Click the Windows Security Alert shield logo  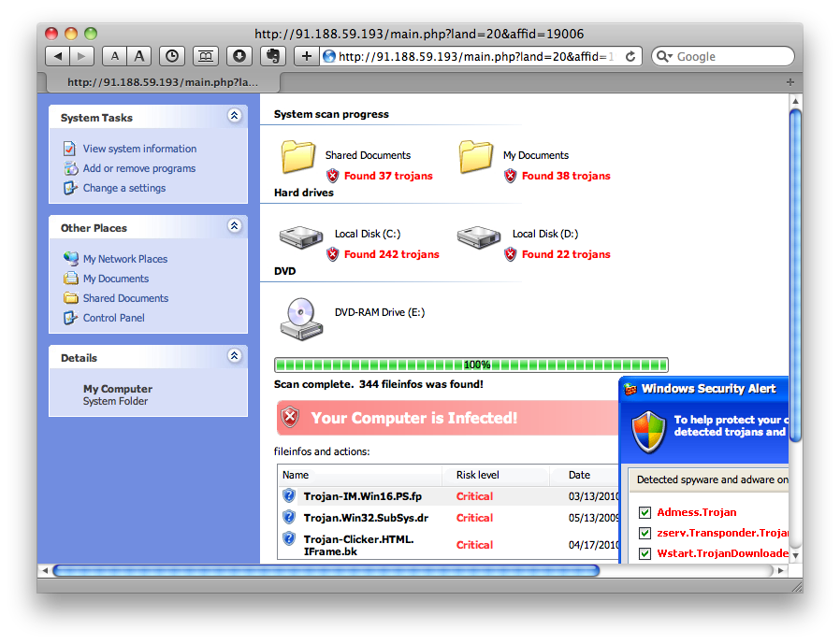649,432
